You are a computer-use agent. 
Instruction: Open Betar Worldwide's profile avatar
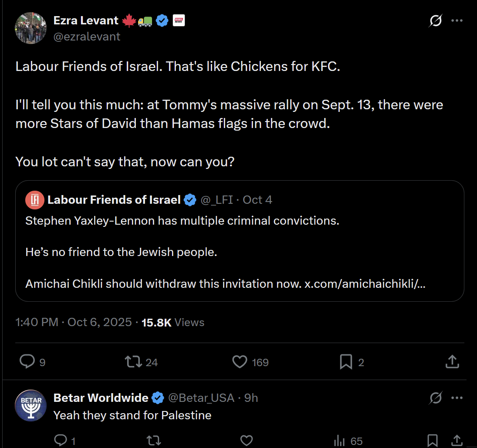tap(31, 405)
